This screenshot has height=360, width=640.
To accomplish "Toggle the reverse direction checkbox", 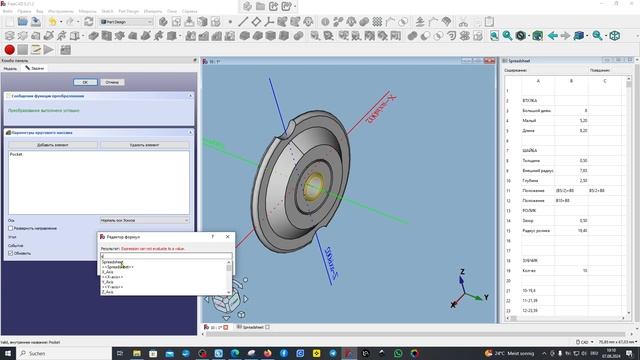I will 11,229.
